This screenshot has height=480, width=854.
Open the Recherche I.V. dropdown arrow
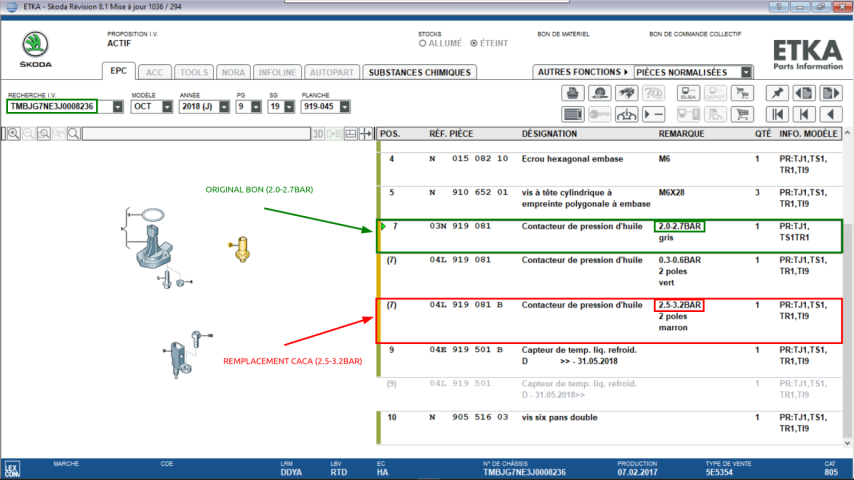point(118,107)
